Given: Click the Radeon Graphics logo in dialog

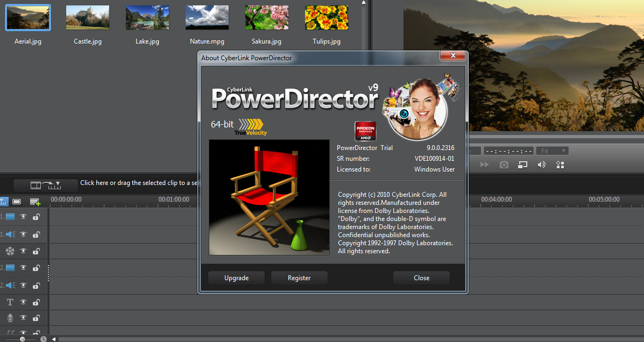Looking at the screenshot, I should pos(365,131).
